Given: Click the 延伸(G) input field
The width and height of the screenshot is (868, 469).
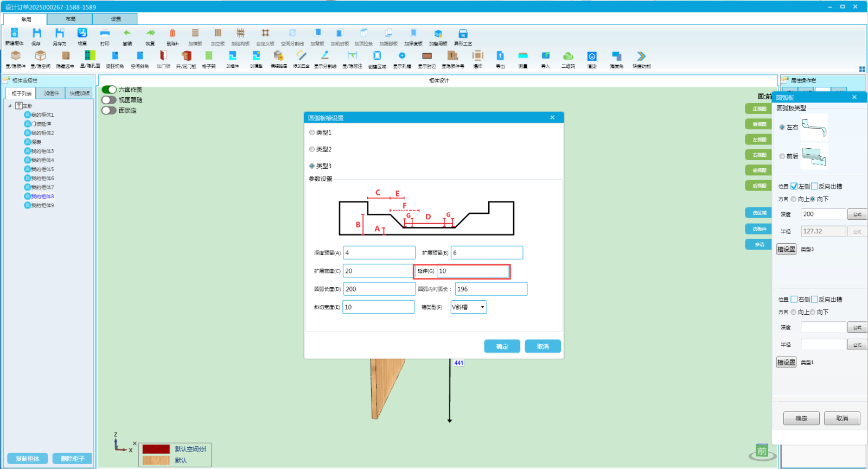Looking at the screenshot, I should tap(473, 271).
